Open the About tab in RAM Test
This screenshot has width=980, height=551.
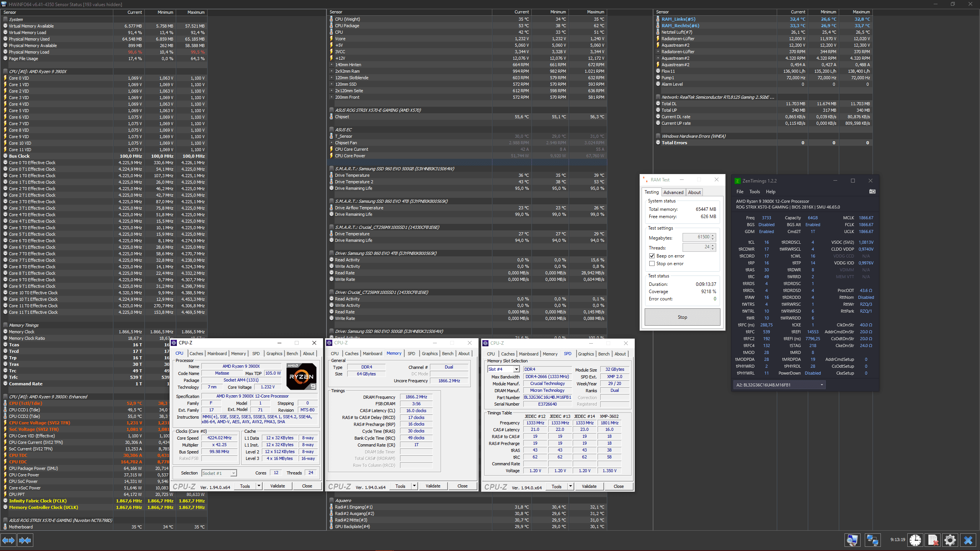694,192
